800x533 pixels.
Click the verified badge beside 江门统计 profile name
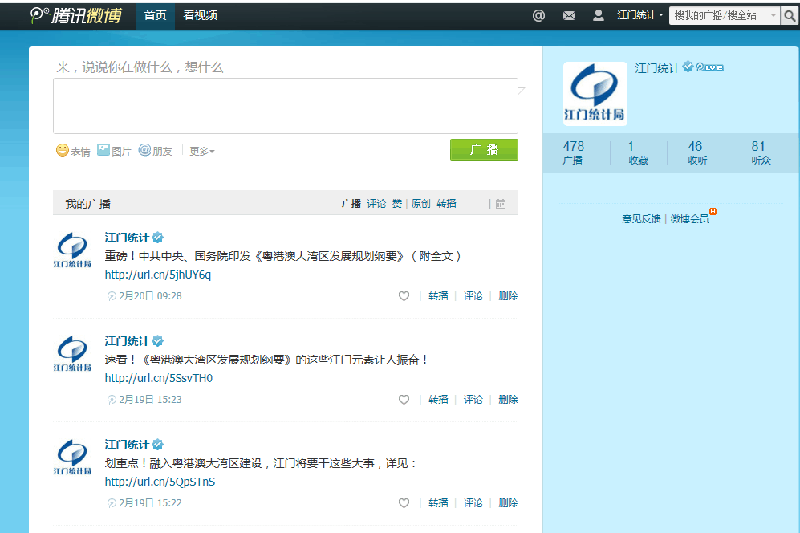click(x=687, y=67)
